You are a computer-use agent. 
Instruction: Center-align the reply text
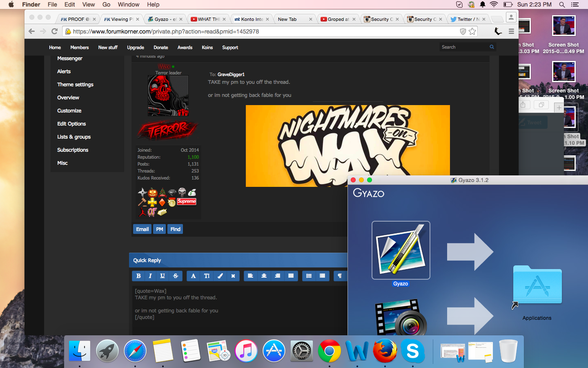click(264, 276)
